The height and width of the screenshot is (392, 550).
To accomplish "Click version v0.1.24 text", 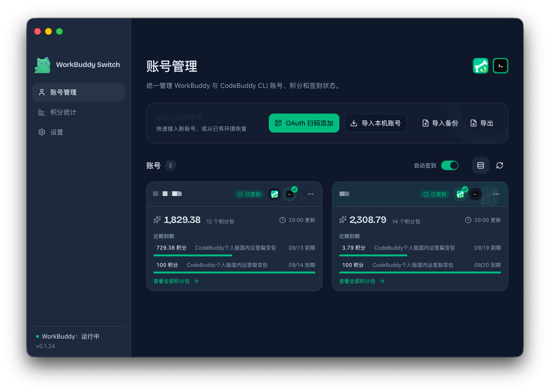I will tap(45, 346).
